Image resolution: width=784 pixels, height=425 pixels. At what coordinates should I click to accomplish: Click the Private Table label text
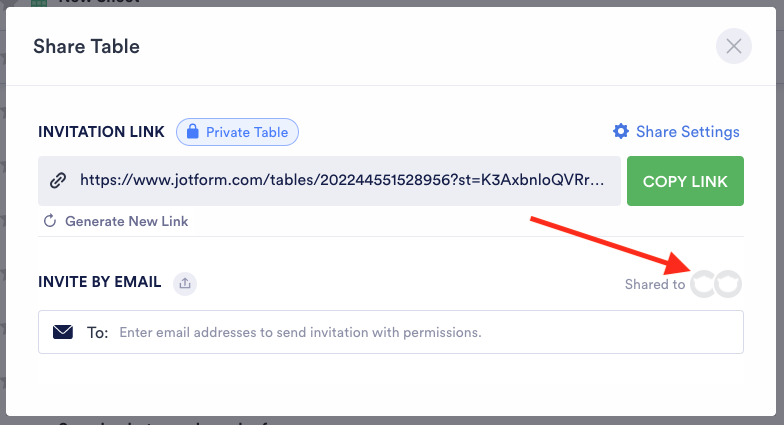point(246,132)
